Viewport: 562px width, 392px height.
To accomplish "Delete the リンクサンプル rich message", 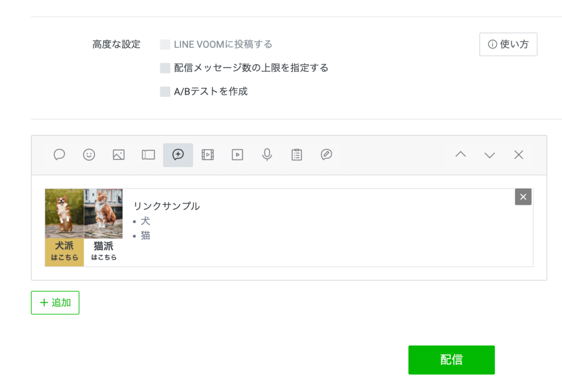I will tap(523, 197).
